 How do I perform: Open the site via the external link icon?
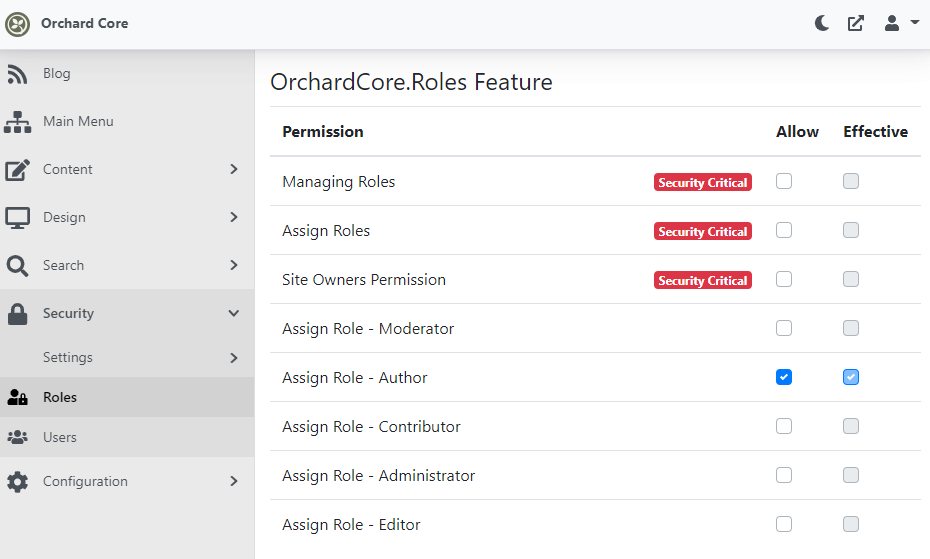point(855,23)
